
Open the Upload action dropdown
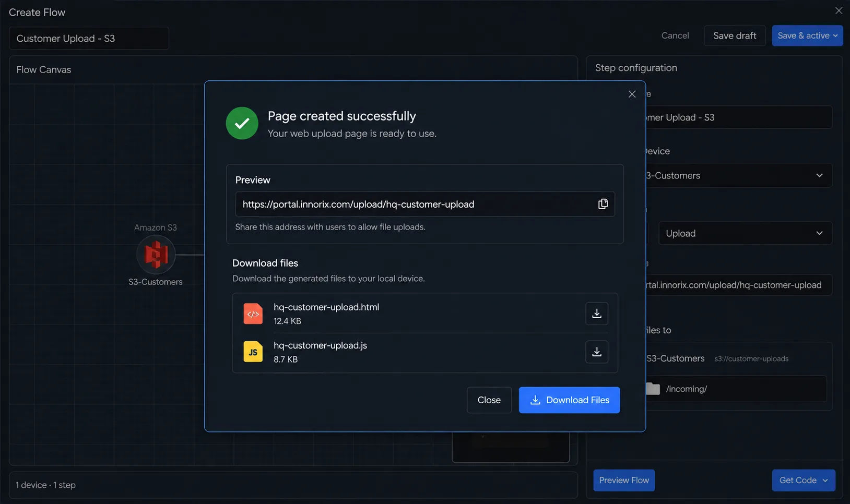(745, 233)
